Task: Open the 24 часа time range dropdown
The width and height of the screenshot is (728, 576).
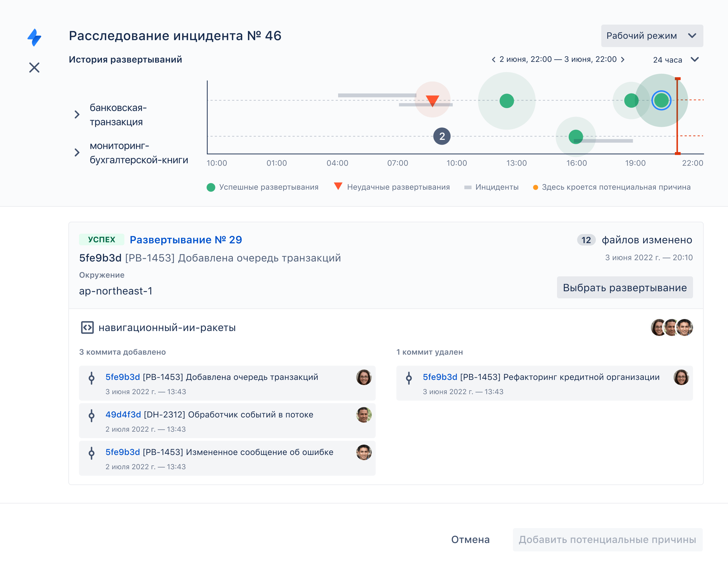Action: (x=675, y=59)
